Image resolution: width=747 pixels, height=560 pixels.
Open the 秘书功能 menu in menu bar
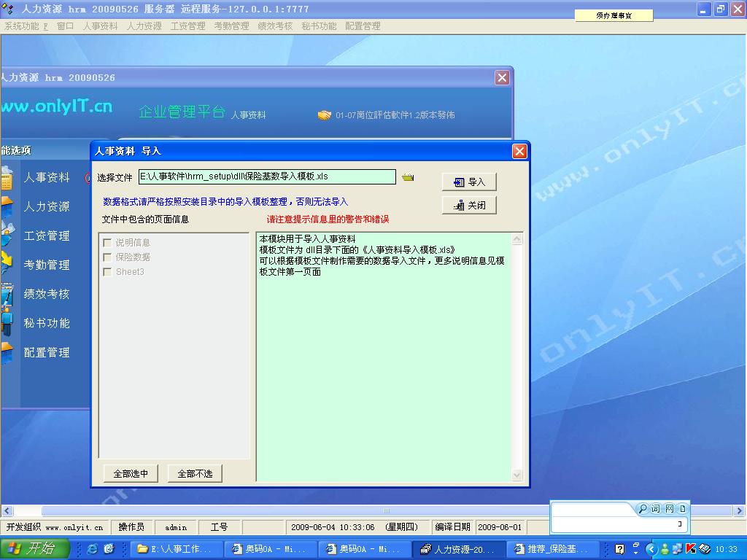click(x=319, y=26)
